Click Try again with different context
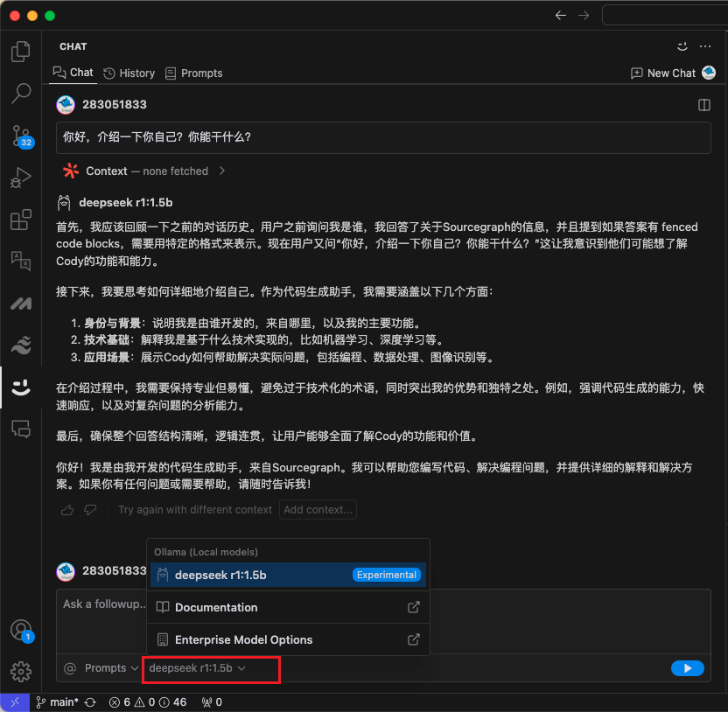 [x=195, y=510]
